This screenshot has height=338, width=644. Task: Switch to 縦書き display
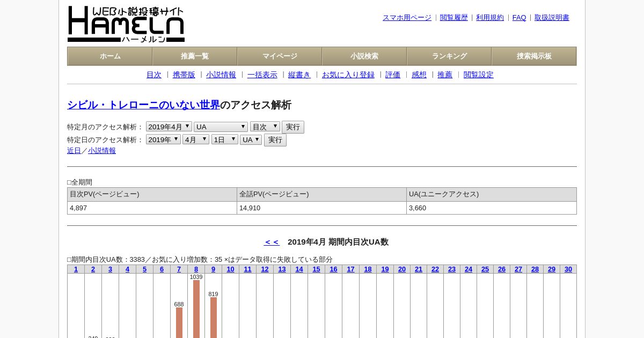(x=299, y=75)
